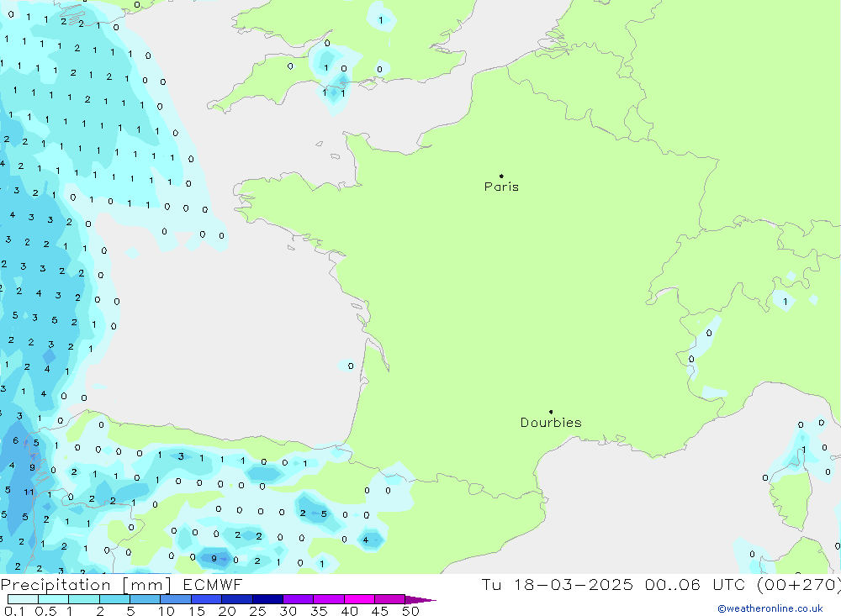Click the dark blue 20 mm legend swatch
This screenshot has height=616, width=841.
pos(236,599)
